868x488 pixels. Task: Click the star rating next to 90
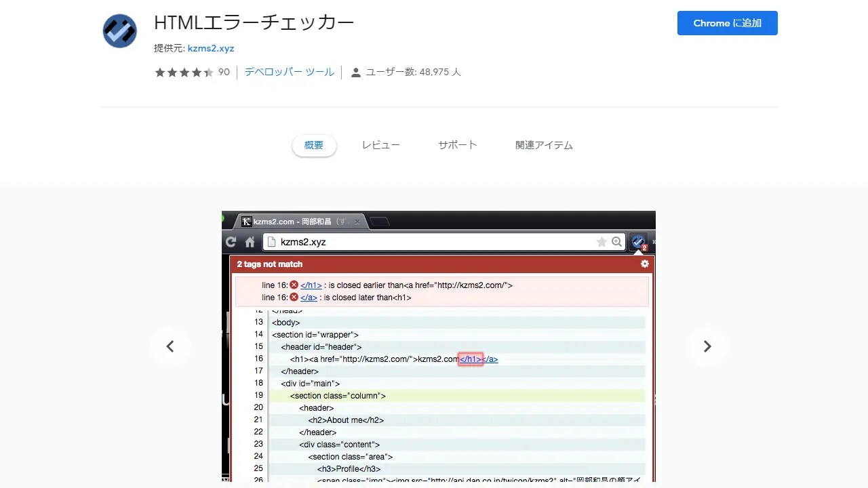tap(182, 72)
